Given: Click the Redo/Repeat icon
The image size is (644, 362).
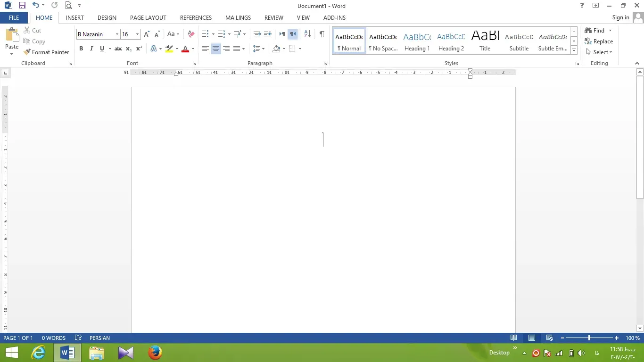Looking at the screenshot, I should pyautogui.click(x=54, y=6).
